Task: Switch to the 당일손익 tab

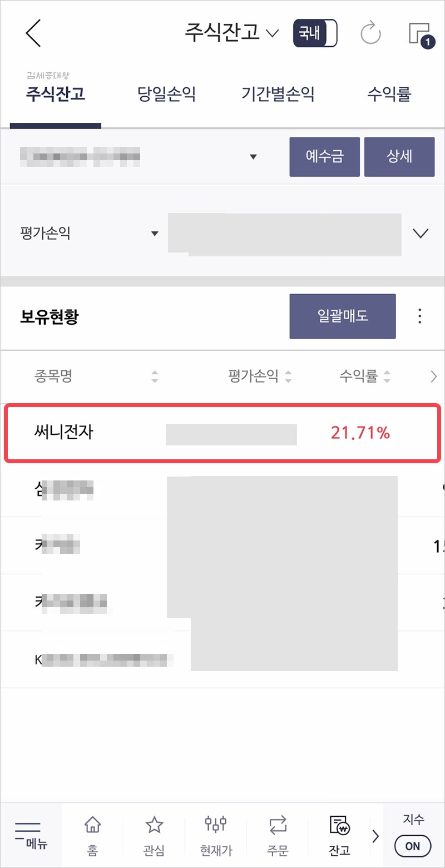Action: click(166, 95)
